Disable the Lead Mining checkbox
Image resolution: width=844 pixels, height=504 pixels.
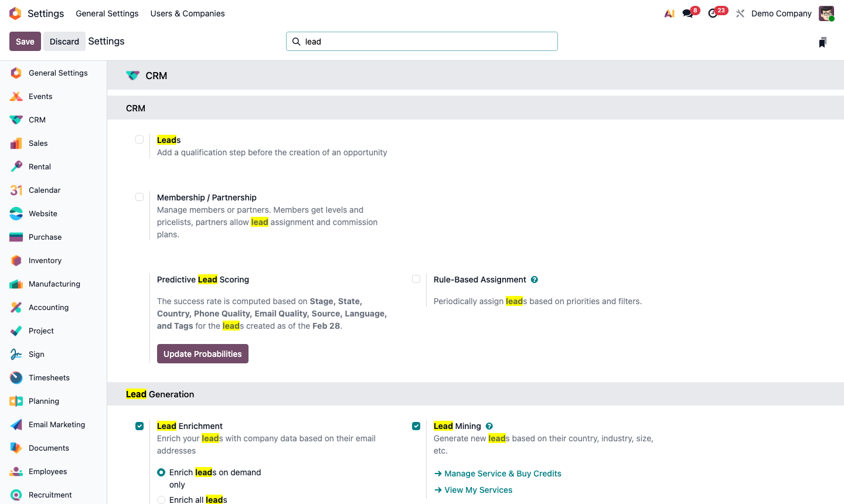tap(416, 426)
